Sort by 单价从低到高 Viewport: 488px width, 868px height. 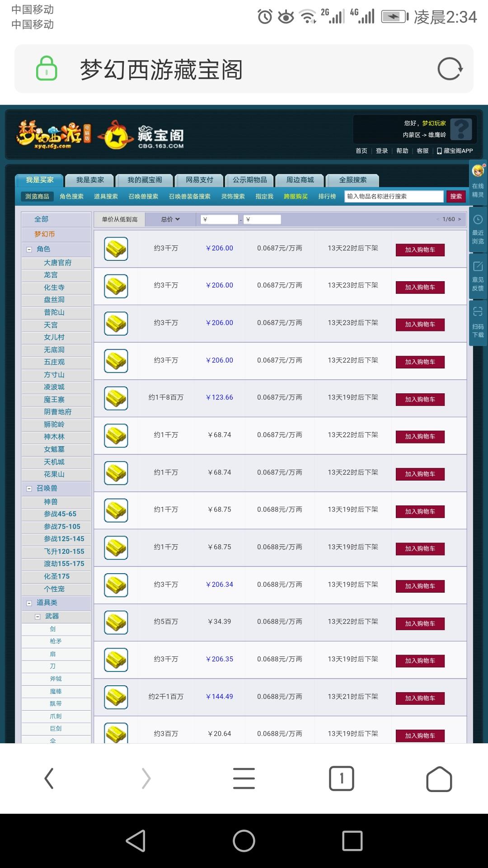click(x=120, y=219)
